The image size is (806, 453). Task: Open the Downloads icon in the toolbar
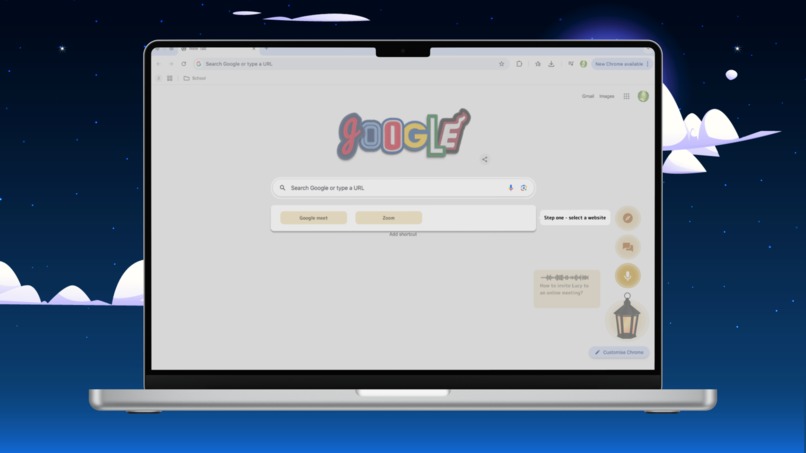[x=551, y=64]
